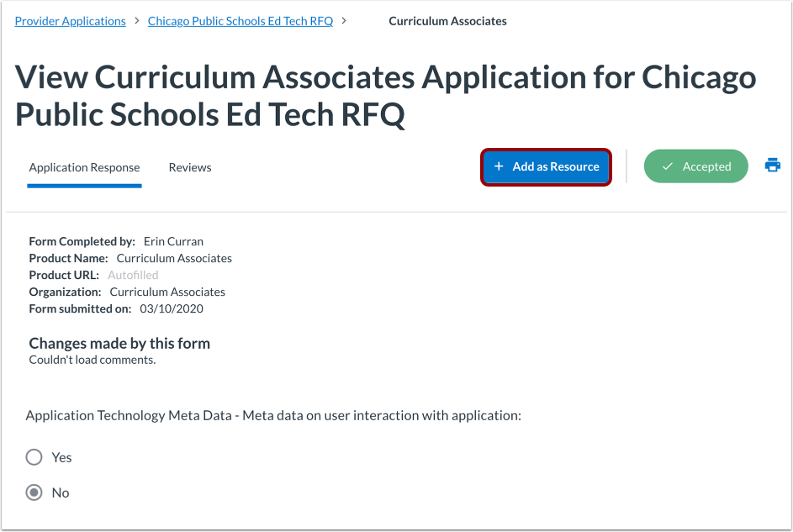The width and height of the screenshot is (793, 532).
Task: Click the Changes made by this form heading
Action: [x=119, y=344]
